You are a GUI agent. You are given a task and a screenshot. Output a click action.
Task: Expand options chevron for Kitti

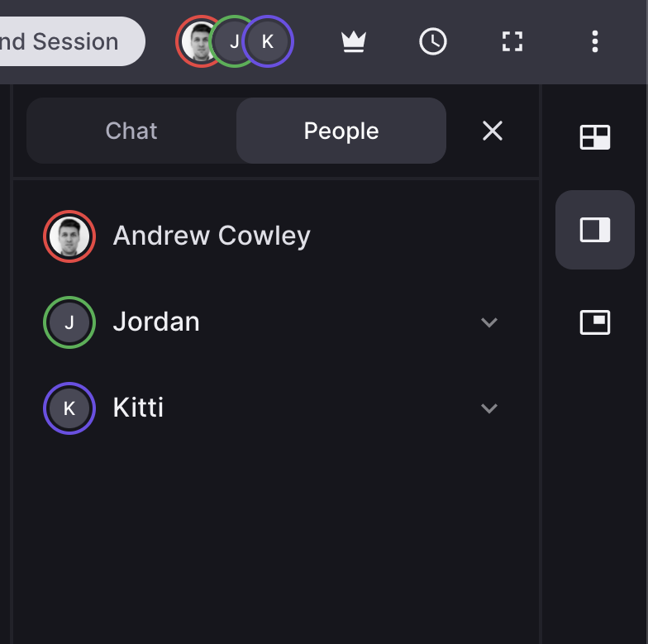tap(489, 408)
